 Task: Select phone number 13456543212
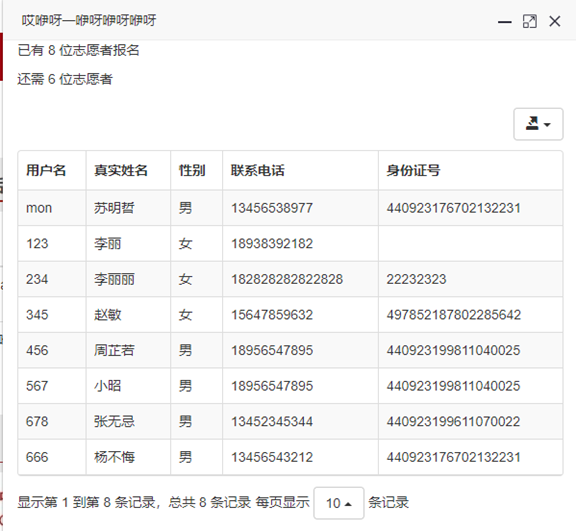click(x=272, y=457)
